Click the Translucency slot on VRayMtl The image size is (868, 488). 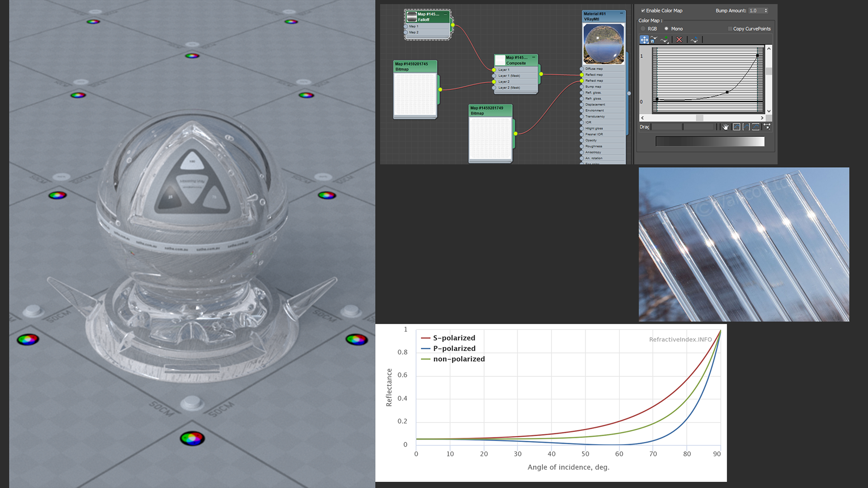603,116
